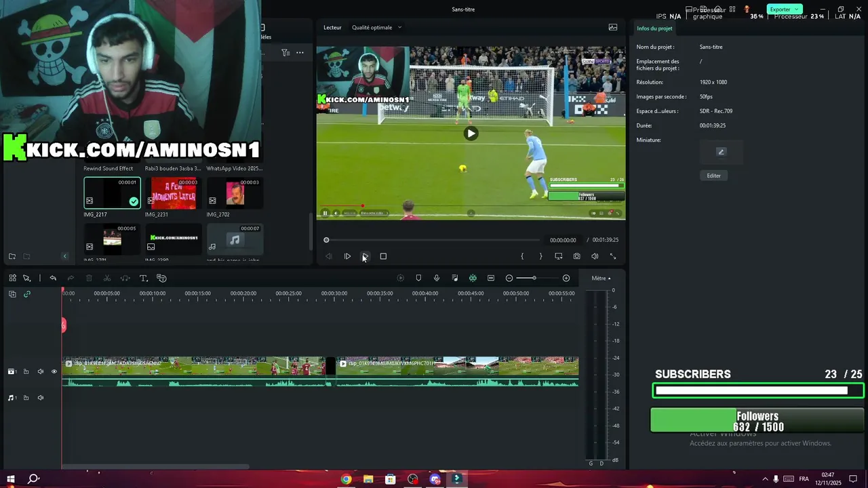Click the large play overlay in the preview
Viewport: 868px width, 488px height.
click(x=471, y=134)
